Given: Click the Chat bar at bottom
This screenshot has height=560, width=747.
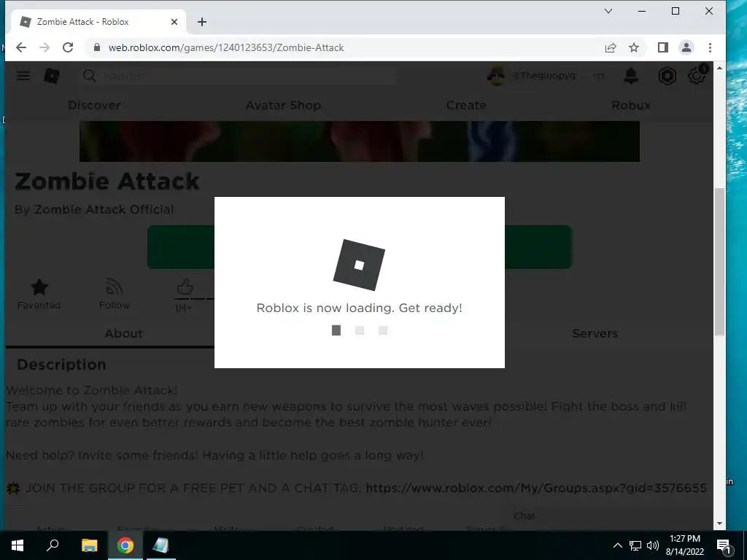Looking at the screenshot, I should tap(608, 516).
